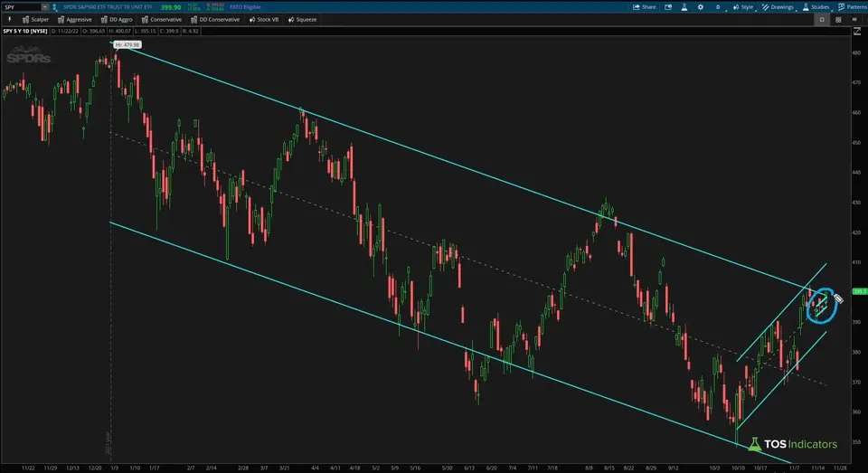Click the rightmost layout options icon
The width and height of the screenshot is (868, 473).
pyautogui.click(x=854, y=19)
